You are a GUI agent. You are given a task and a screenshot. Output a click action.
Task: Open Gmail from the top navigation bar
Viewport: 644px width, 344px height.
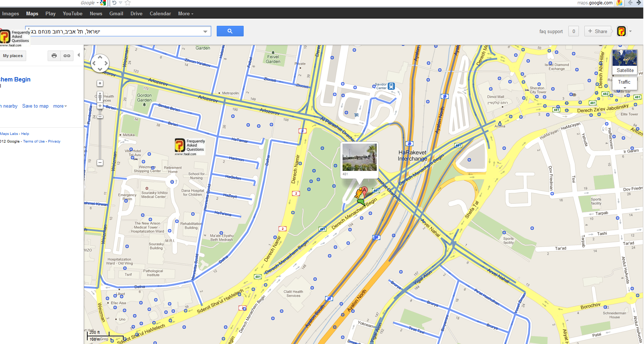click(x=116, y=13)
